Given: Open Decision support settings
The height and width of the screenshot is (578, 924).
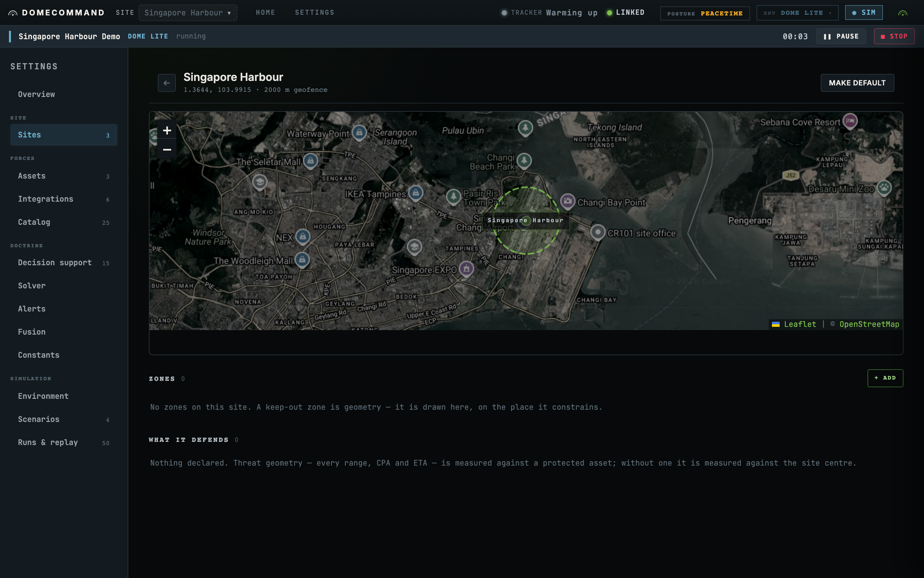Looking at the screenshot, I should pyautogui.click(x=64, y=263).
